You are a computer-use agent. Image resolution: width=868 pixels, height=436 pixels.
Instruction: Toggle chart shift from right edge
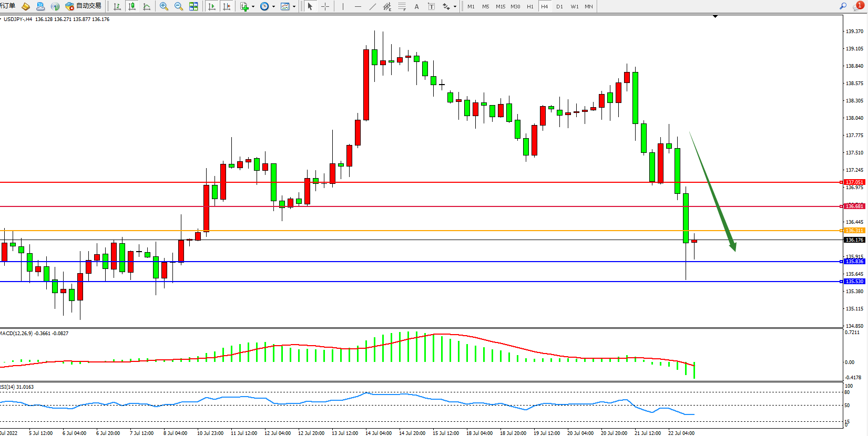point(227,6)
